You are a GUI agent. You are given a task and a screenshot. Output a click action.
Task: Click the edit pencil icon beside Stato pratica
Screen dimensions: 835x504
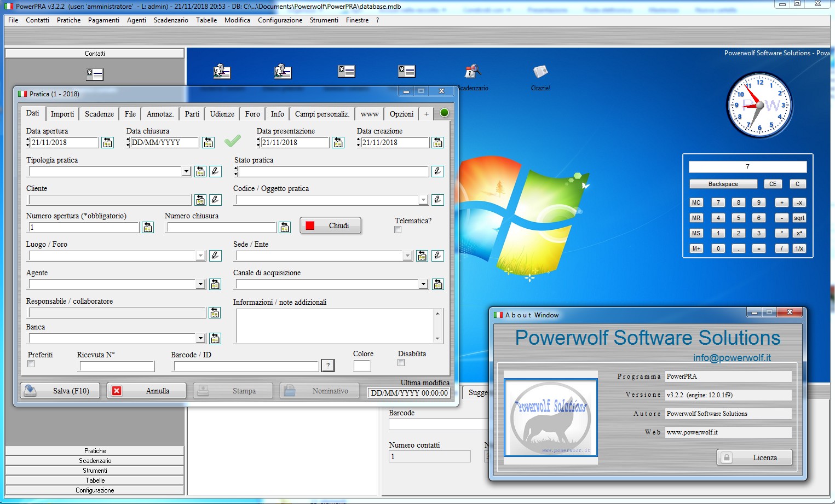pyautogui.click(x=437, y=171)
